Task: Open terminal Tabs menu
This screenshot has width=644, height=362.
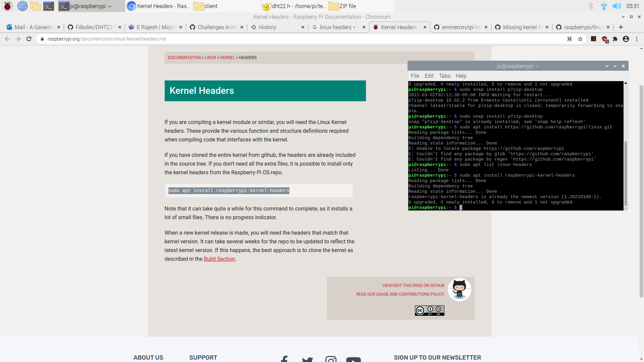Action: coord(445,76)
